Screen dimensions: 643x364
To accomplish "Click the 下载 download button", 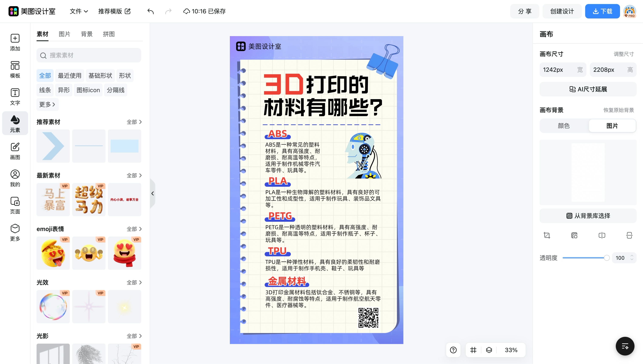I will (x=602, y=11).
